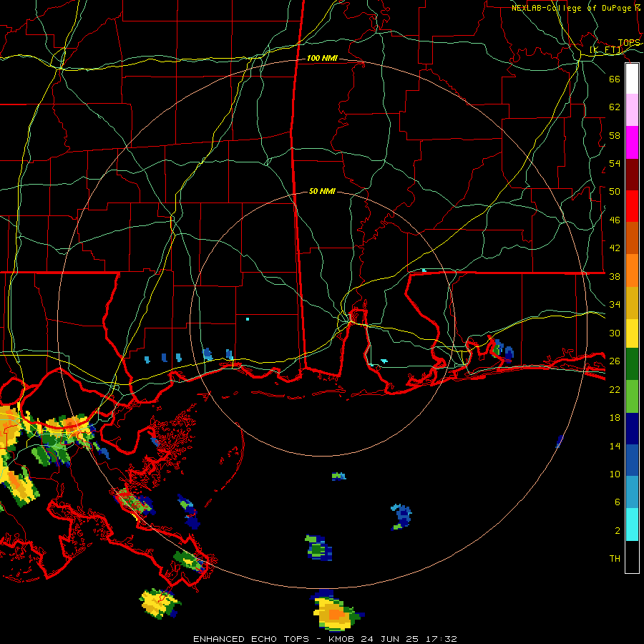The image size is (644, 644).
Task: Click the legend value 58
Action: pyautogui.click(x=615, y=135)
